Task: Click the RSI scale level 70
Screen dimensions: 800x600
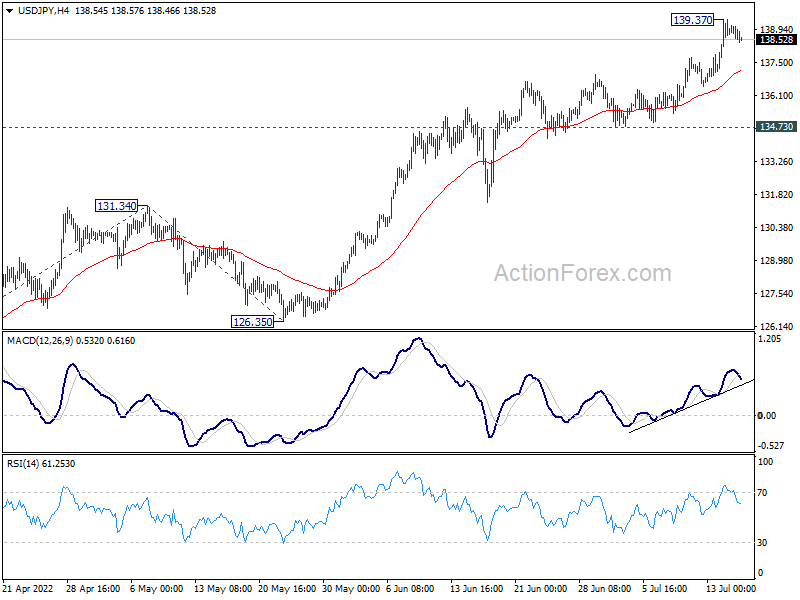Action: click(762, 493)
